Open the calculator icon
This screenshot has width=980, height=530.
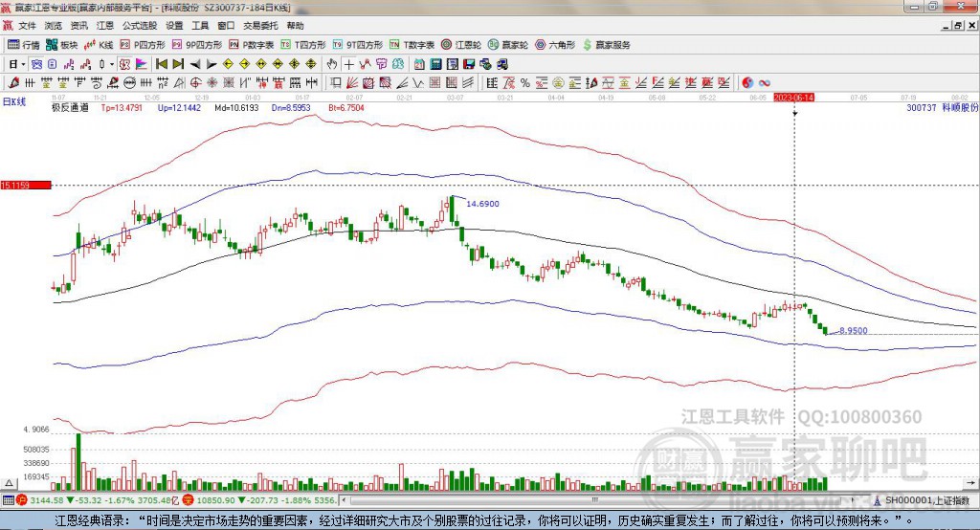coord(435,64)
